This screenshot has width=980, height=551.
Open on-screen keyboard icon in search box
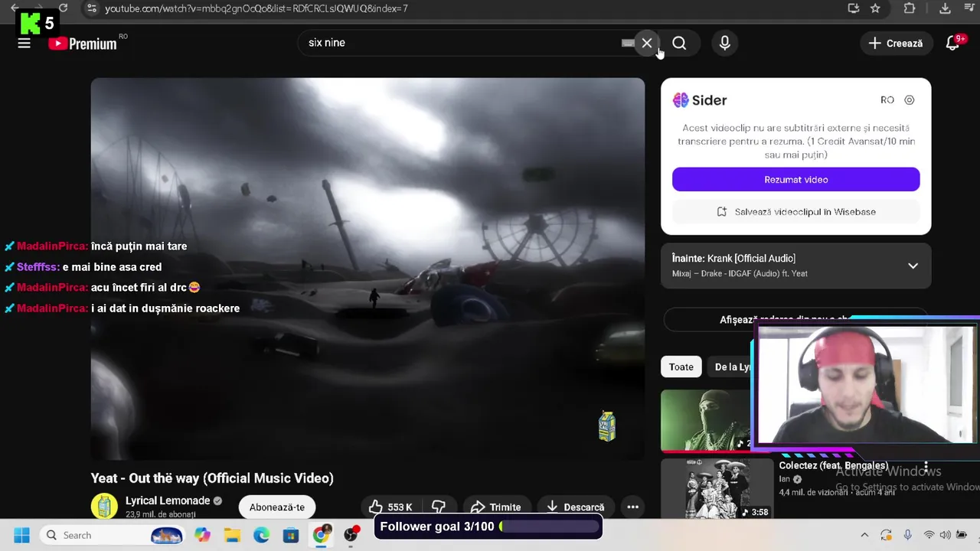[628, 44]
